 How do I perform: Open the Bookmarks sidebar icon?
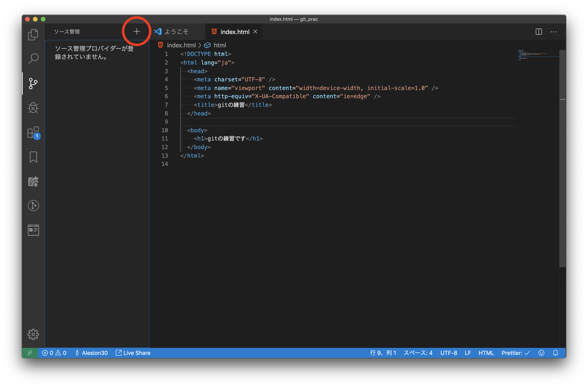coord(33,157)
